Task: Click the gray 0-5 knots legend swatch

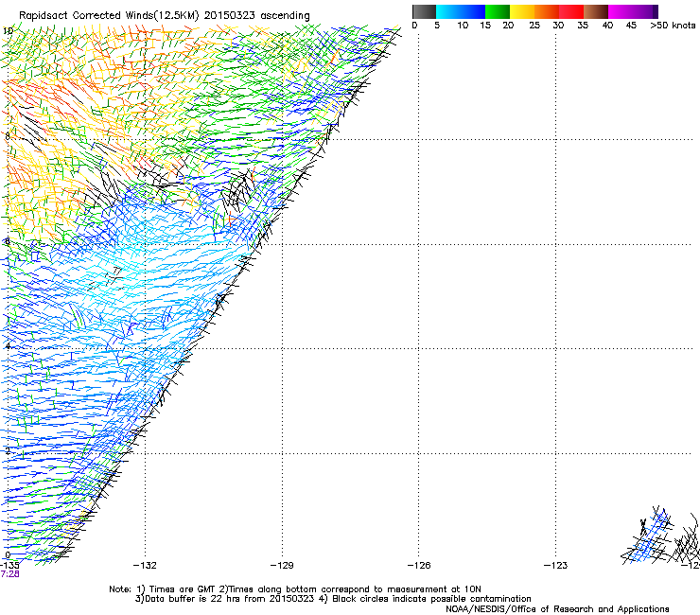Action: [x=424, y=11]
